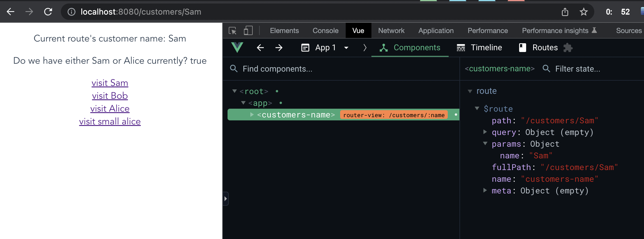Image resolution: width=644 pixels, height=239 pixels.
Task: Click the path value "/customers/Sam"
Action: tap(559, 121)
